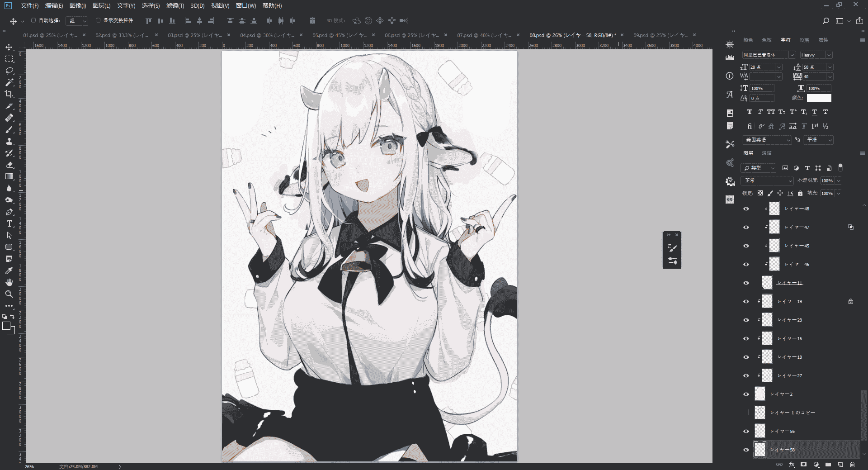Hide layer レイヤー11 with eye icon
The width and height of the screenshot is (868, 470).
(746, 283)
